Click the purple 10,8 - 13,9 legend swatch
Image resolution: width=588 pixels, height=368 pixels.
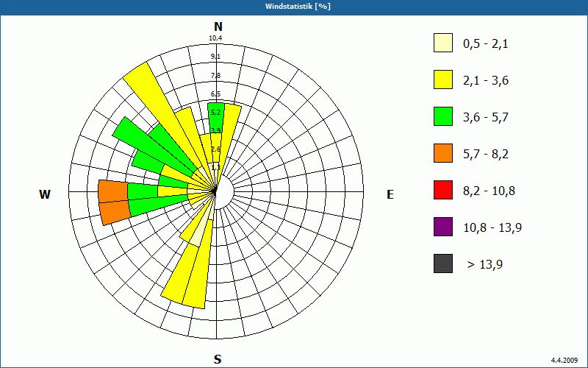click(x=443, y=227)
